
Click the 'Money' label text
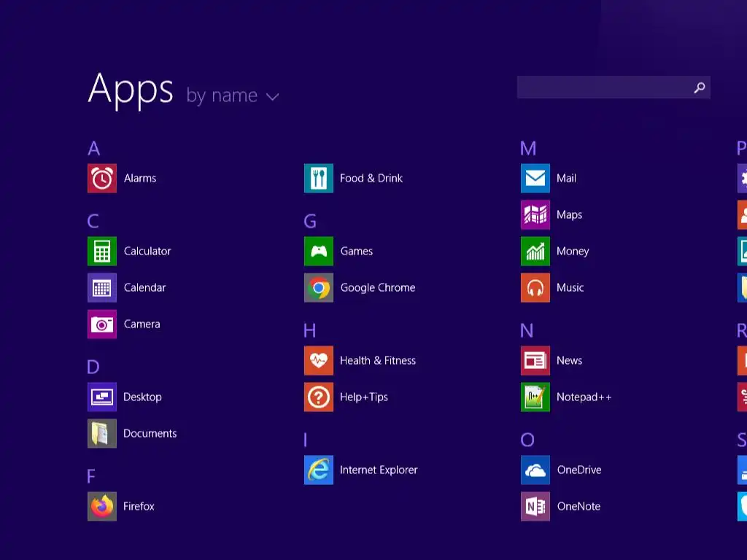[x=573, y=252]
